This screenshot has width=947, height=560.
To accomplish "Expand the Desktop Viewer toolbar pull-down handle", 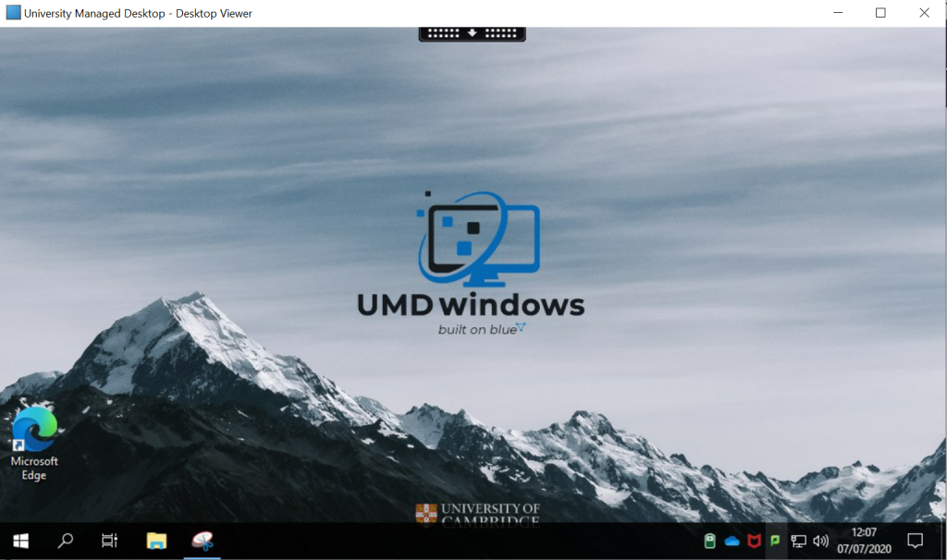I will pyautogui.click(x=473, y=34).
